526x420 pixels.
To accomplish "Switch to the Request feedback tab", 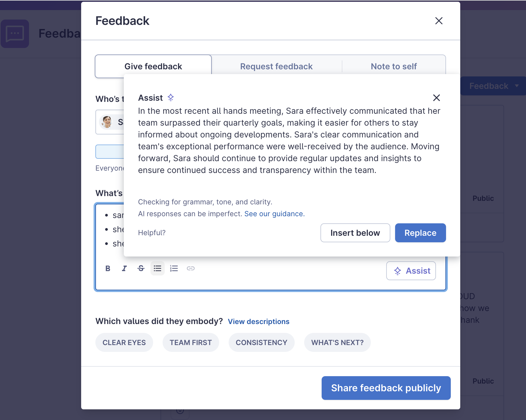I will click(x=276, y=66).
